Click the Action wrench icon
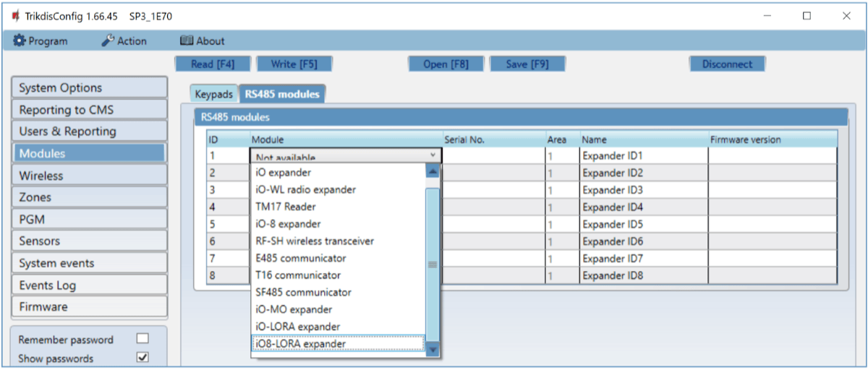 108,41
